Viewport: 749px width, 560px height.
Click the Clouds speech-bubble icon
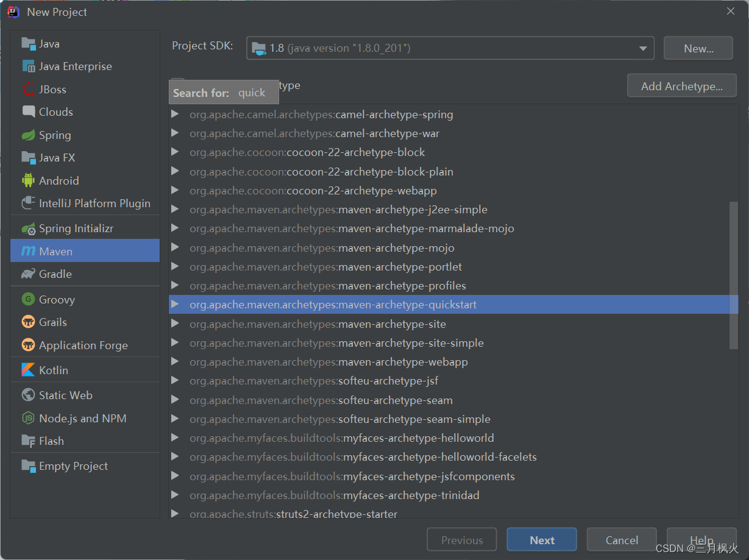29,112
